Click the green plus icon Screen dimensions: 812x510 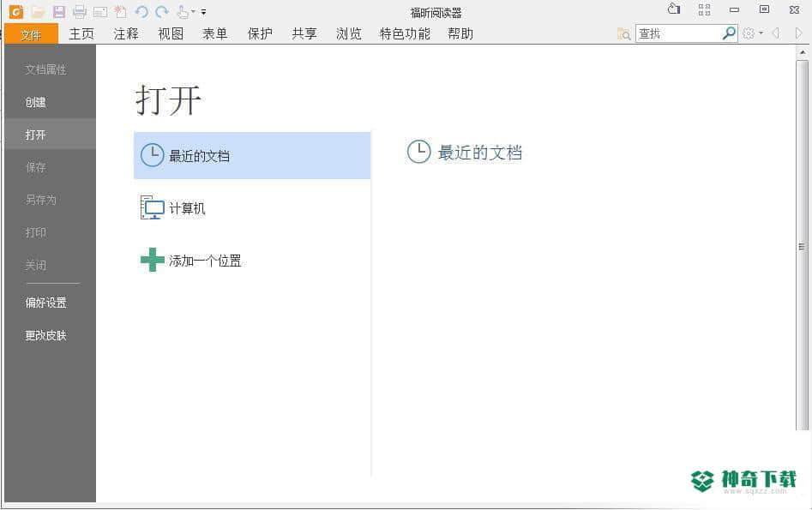click(x=153, y=260)
